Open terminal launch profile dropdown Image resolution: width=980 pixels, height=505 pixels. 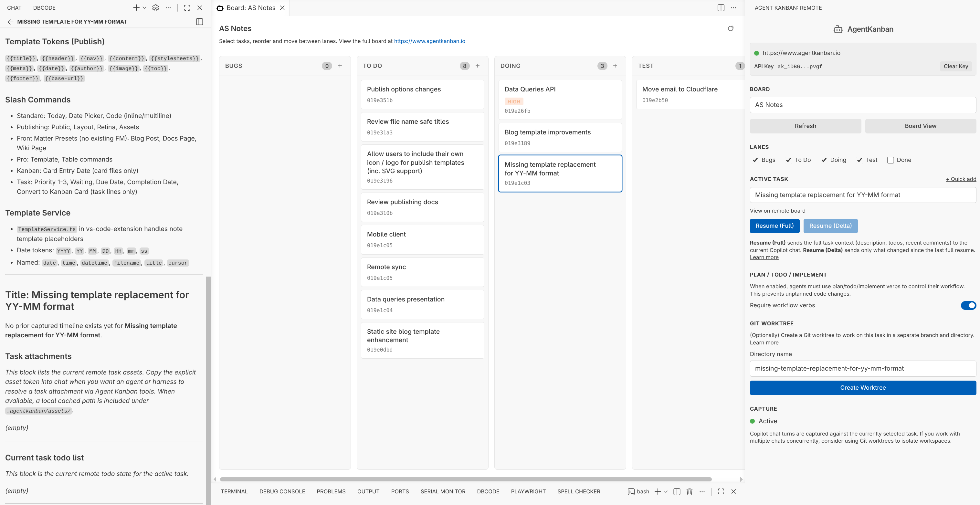[x=666, y=492]
